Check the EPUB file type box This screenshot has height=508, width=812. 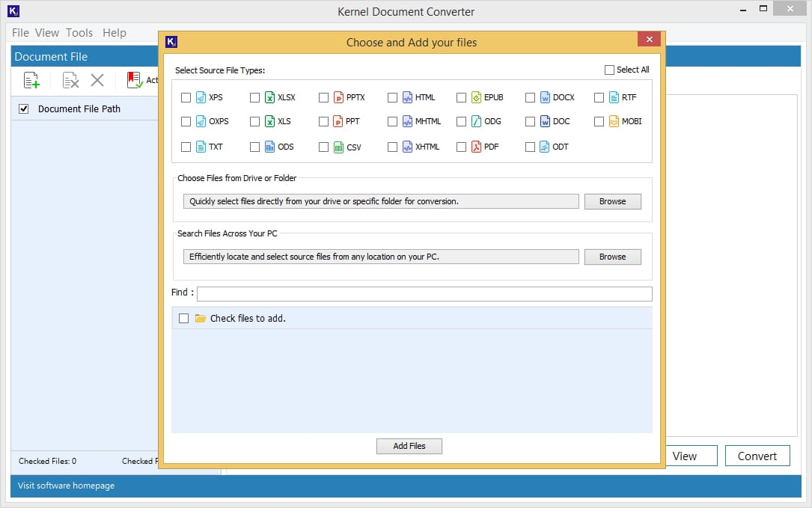462,97
